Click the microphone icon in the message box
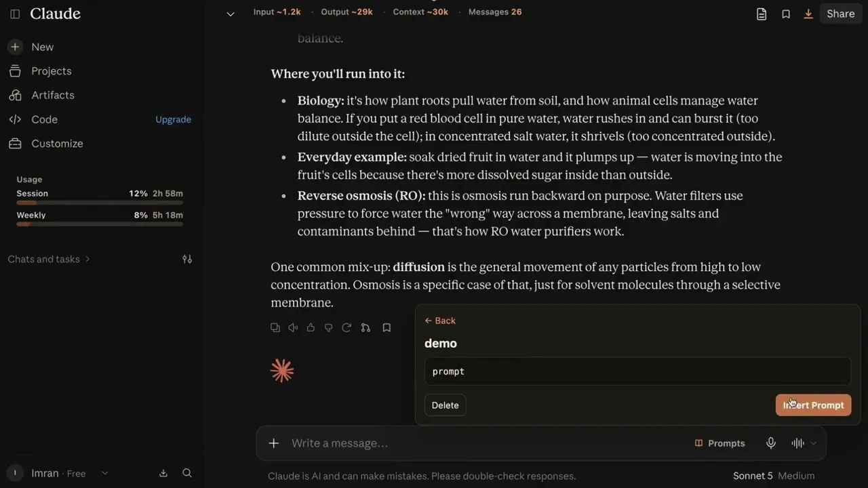 [771, 443]
